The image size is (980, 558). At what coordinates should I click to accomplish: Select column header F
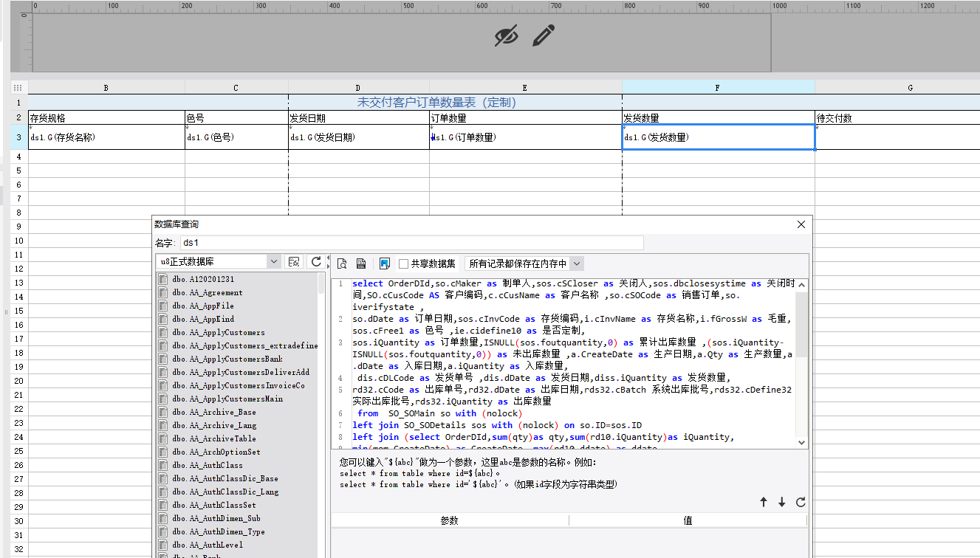[718, 87]
